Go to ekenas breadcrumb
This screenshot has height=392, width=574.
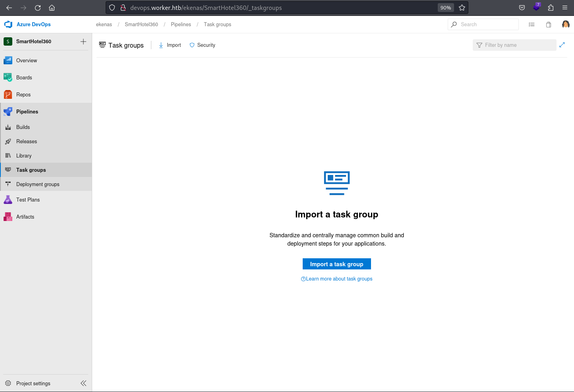click(104, 25)
